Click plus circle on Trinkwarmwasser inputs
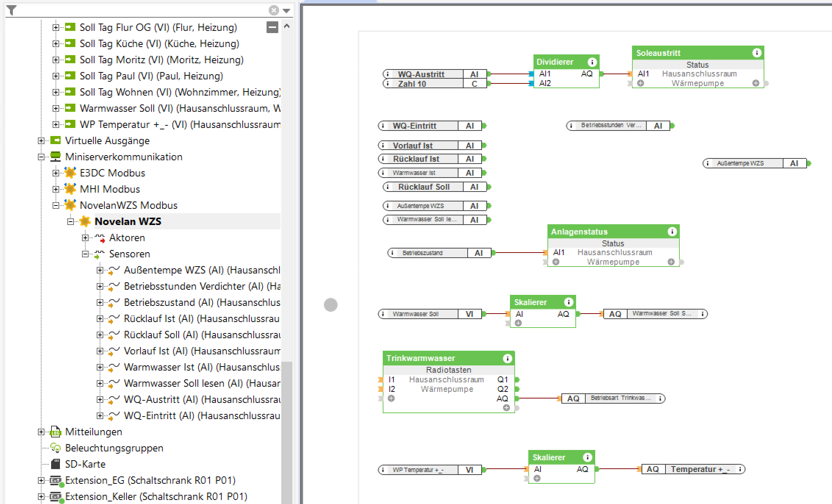This screenshot has height=504, width=832. (391, 398)
